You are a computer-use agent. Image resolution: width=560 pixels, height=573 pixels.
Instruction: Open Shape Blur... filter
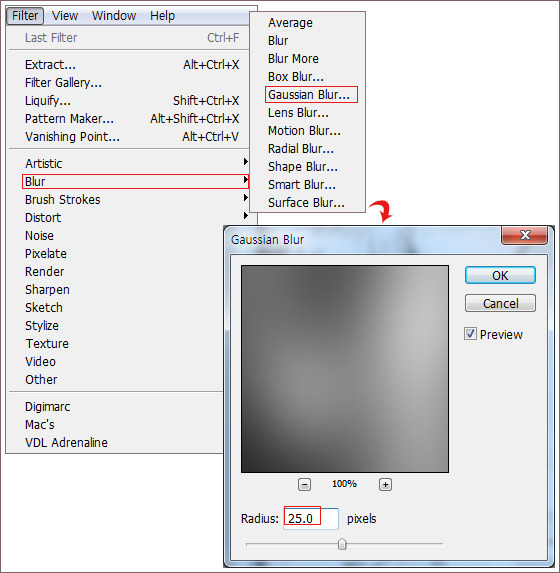[303, 167]
